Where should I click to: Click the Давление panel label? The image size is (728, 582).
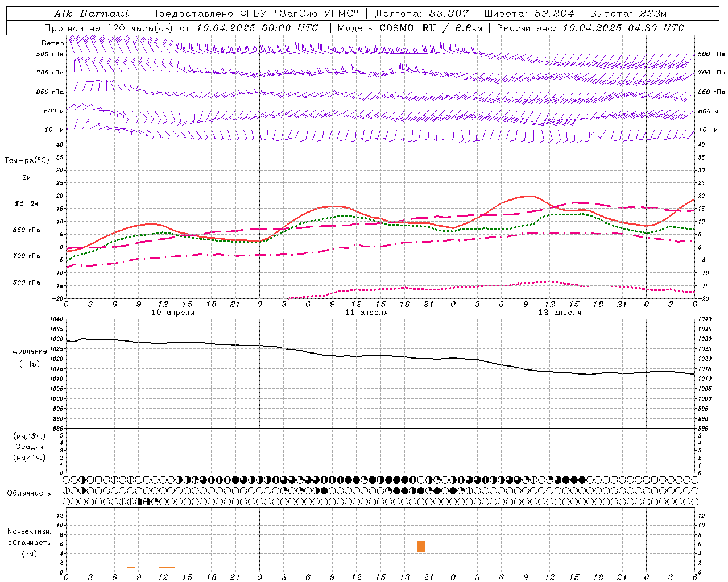tap(30, 351)
